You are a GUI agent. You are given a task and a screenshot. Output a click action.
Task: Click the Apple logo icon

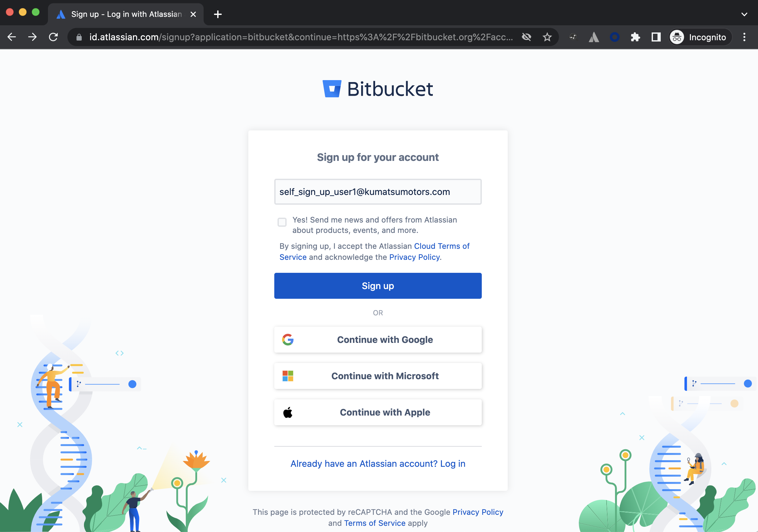pos(288,412)
